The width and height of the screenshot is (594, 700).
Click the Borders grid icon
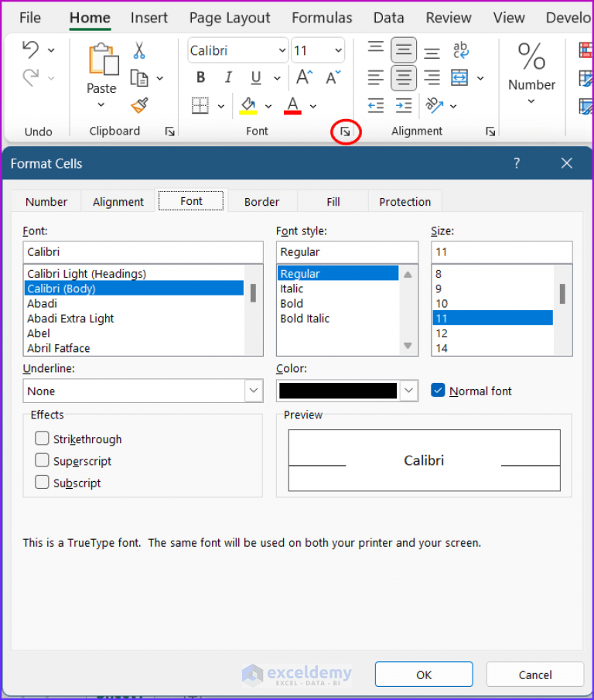200,106
